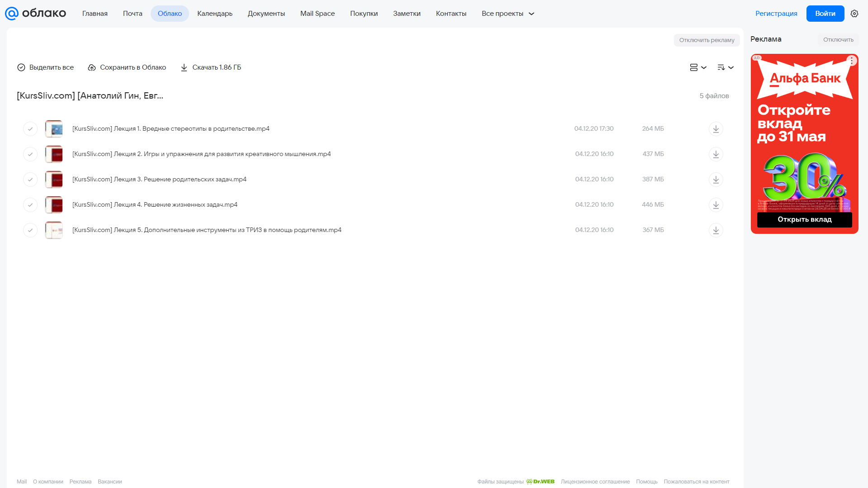
Task: Download Лекция 1 using its download icon
Action: pyautogui.click(x=716, y=129)
